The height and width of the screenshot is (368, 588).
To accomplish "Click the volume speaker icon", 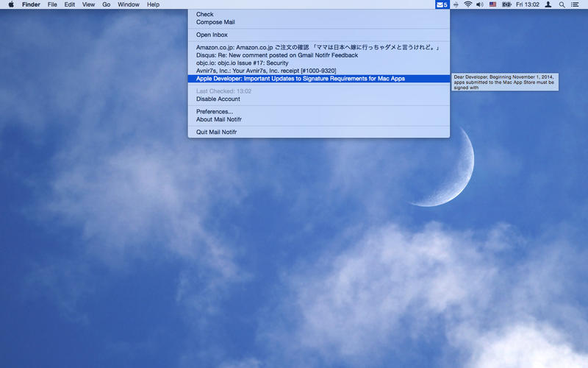I will tap(479, 4).
